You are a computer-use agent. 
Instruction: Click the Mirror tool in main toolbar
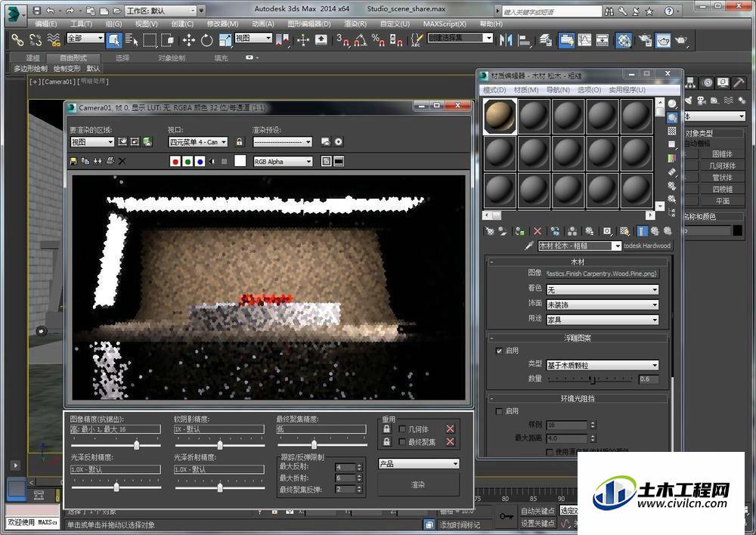(x=506, y=40)
